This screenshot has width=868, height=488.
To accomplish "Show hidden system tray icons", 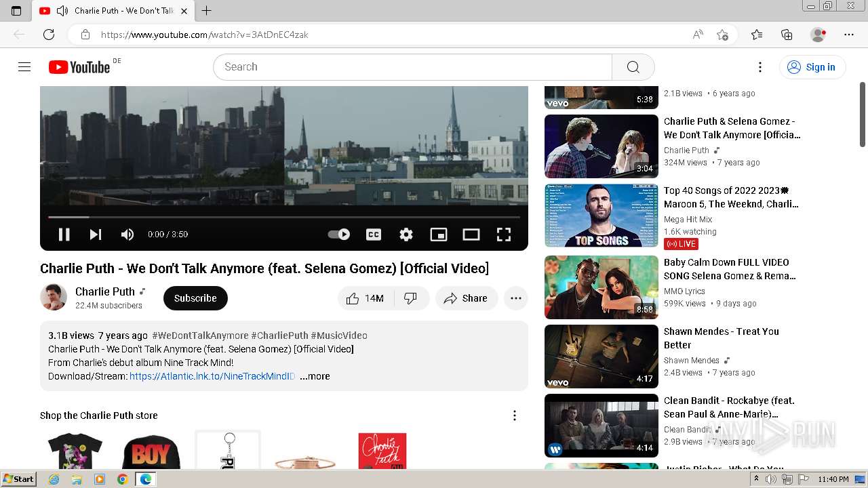I will click(x=756, y=479).
